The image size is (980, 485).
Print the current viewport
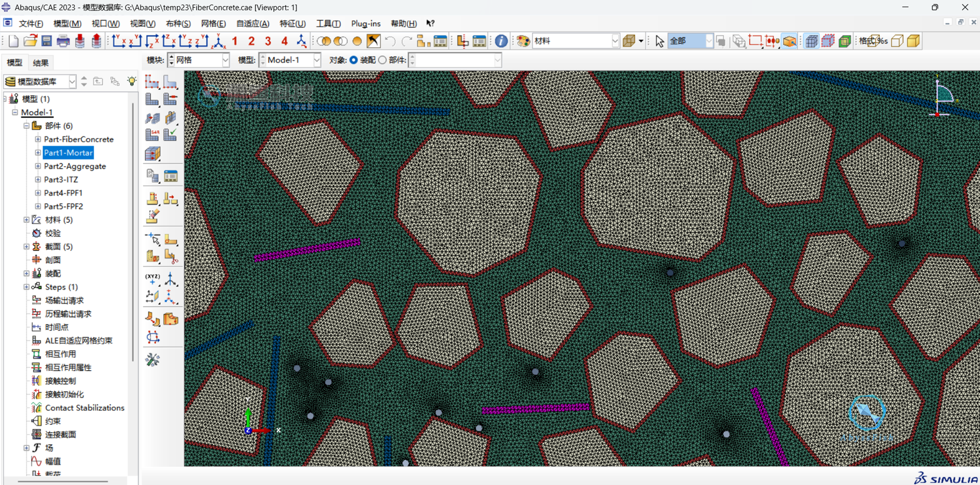[63, 41]
